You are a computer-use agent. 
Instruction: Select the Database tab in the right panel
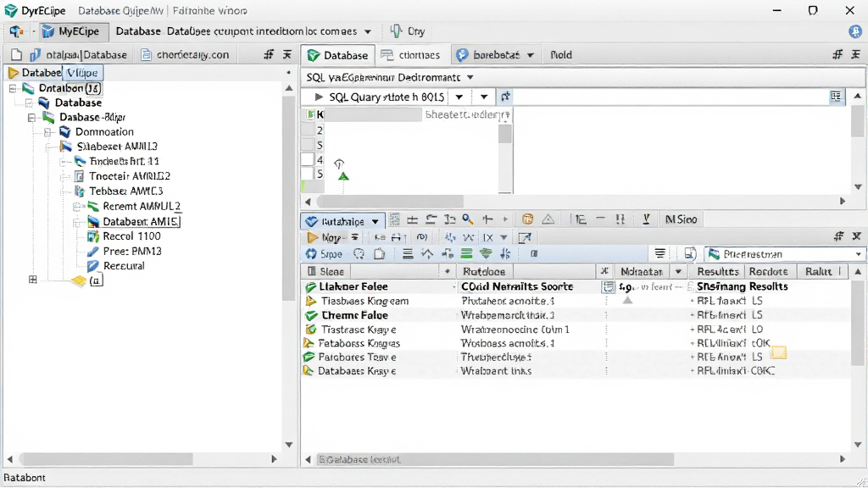(337, 55)
